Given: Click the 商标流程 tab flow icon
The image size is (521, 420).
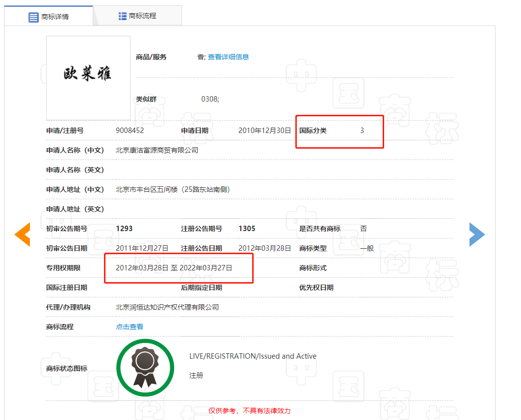Looking at the screenshot, I should click(x=122, y=16).
